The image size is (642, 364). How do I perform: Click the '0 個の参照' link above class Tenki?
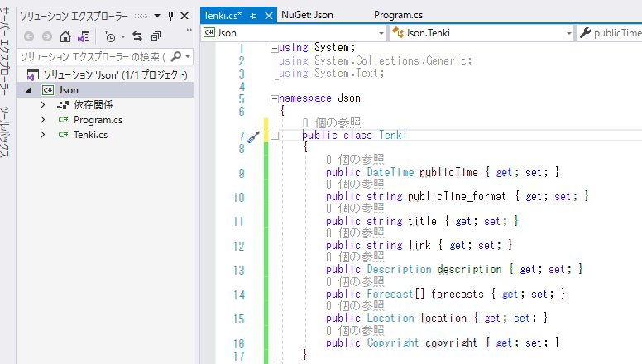[x=332, y=122]
